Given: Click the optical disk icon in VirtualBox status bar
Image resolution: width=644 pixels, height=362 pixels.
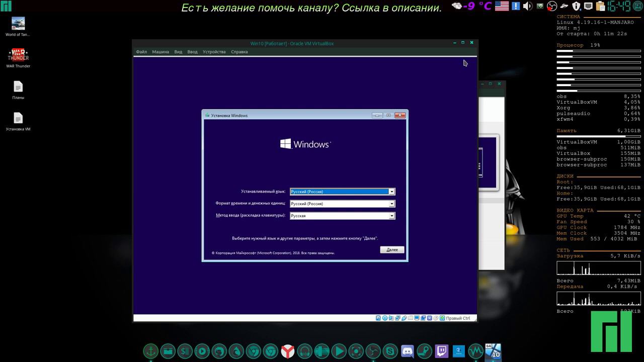Looking at the screenshot, I should (385, 318).
